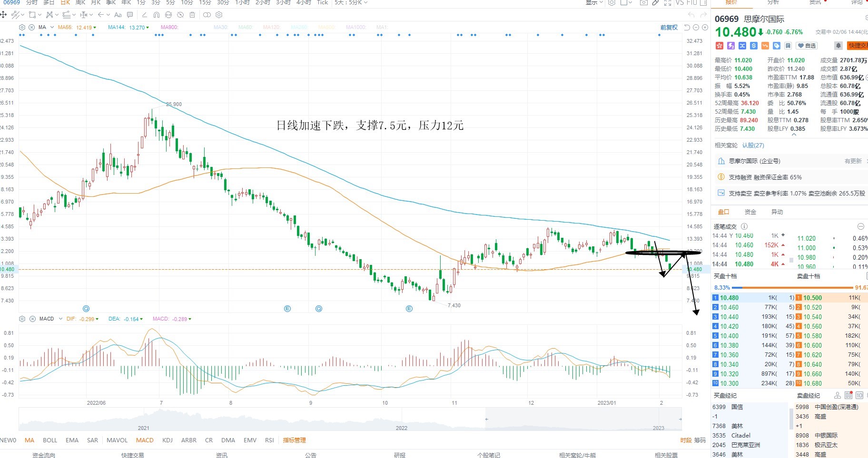Open the text annotation (Aa) tool
Image resolution: width=868 pixels, height=458 pixels.
tap(118, 15)
